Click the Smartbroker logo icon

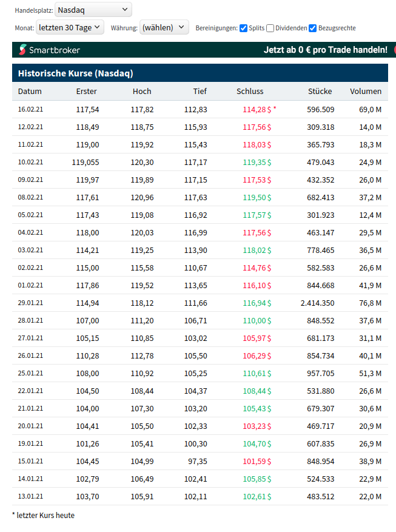(22, 50)
